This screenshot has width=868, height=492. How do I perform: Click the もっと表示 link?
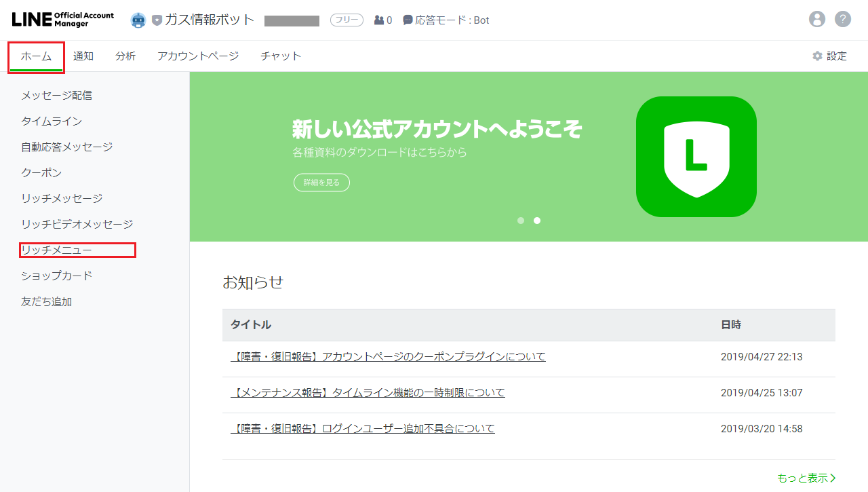tap(806, 478)
